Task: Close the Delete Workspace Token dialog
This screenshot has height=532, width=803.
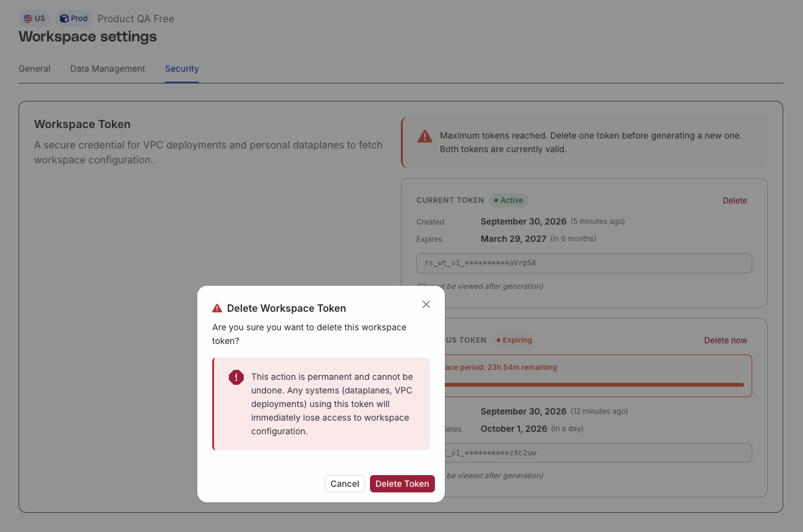Action: [426, 304]
